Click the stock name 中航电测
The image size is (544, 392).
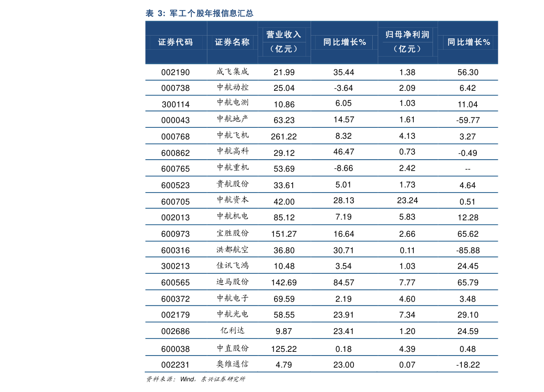point(232,103)
